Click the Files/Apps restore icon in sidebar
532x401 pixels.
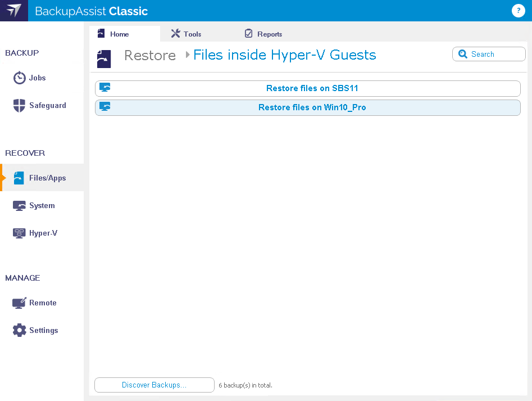point(19,178)
